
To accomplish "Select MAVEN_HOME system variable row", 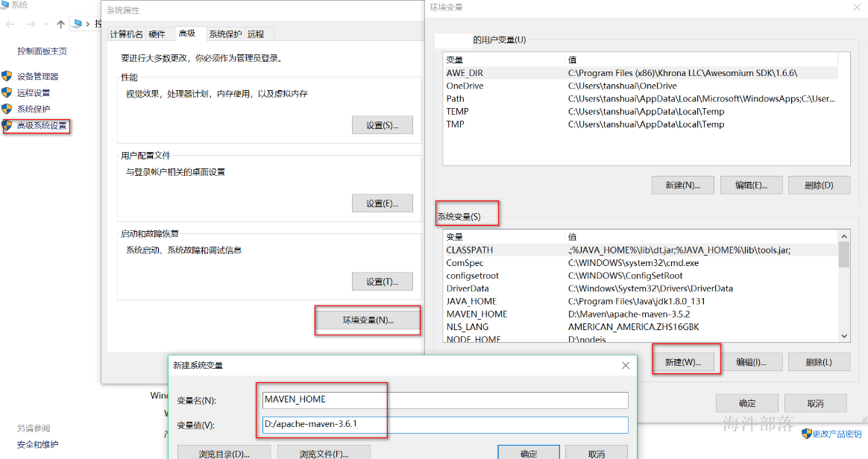I will tap(641, 314).
